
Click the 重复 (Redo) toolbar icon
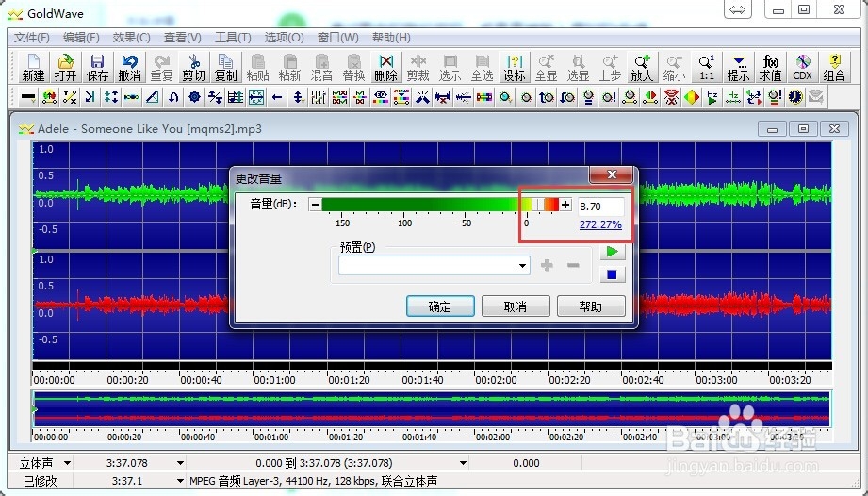[x=162, y=68]
